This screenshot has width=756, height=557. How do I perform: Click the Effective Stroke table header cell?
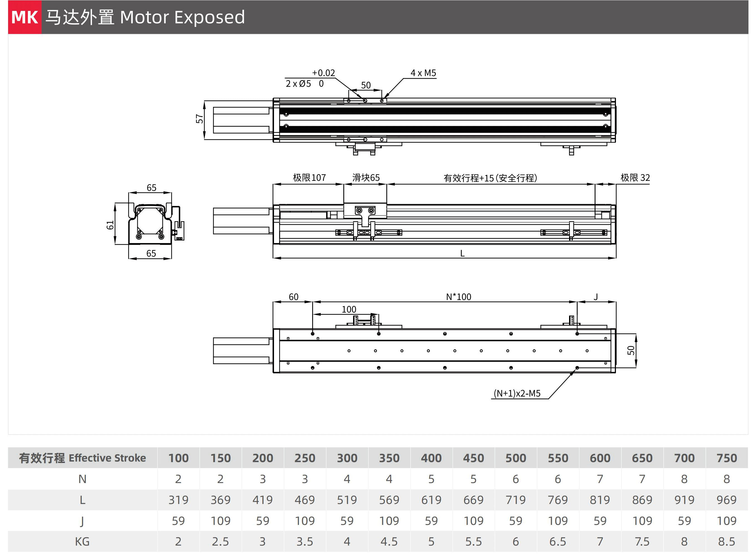(83, 458)
